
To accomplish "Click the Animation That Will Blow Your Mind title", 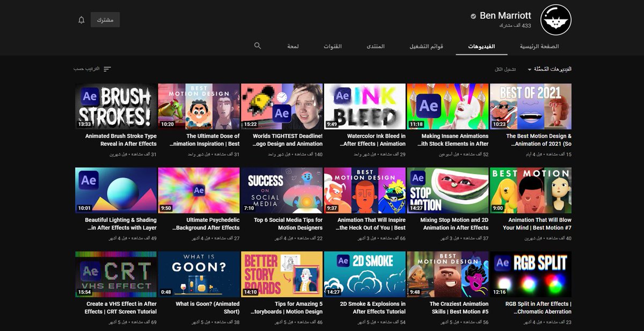I will pos(537,224).
